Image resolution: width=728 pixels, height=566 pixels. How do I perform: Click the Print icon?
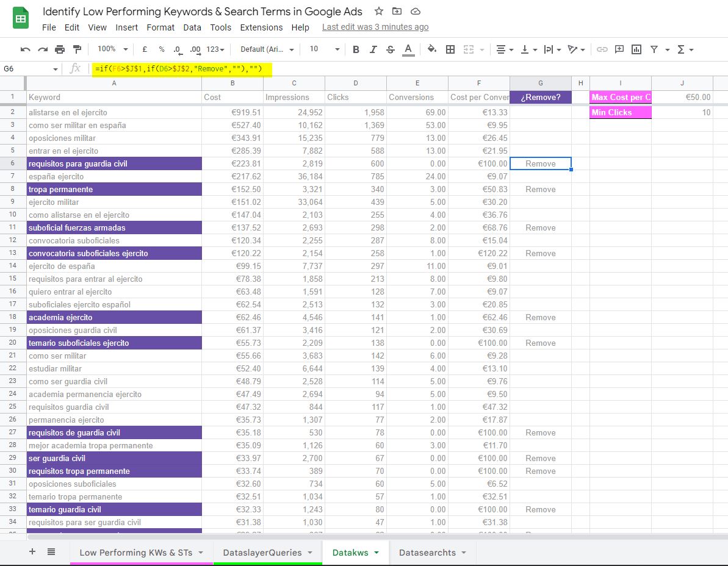60,49
